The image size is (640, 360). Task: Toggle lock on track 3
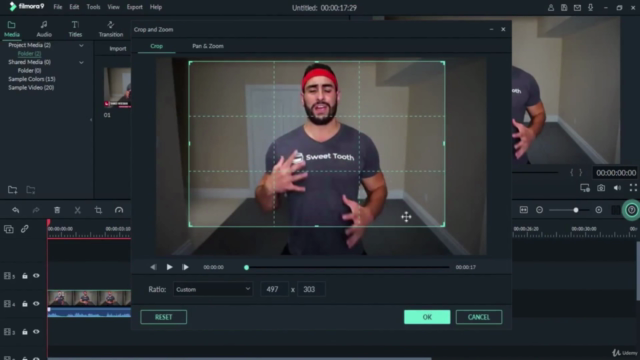point(24,332)
